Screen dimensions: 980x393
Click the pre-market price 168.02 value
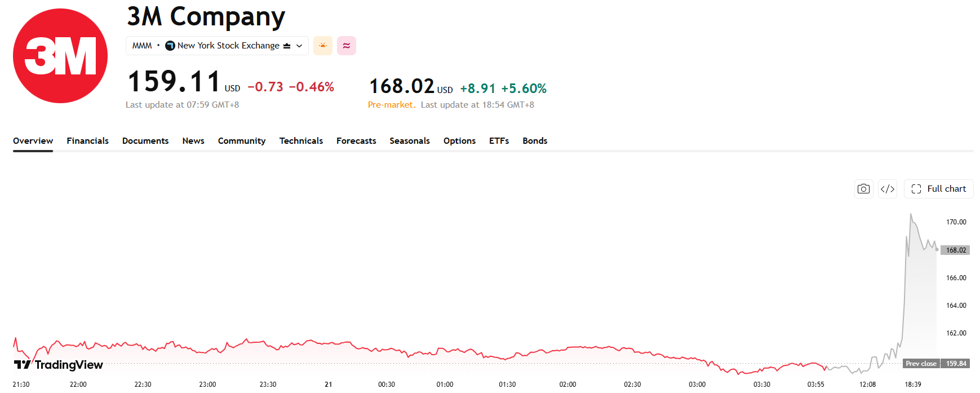click(402, 86)
